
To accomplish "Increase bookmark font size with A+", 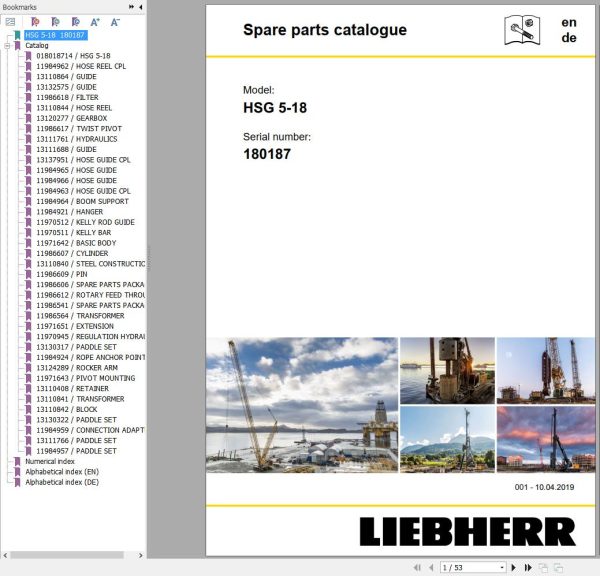I will click(95, 22).
